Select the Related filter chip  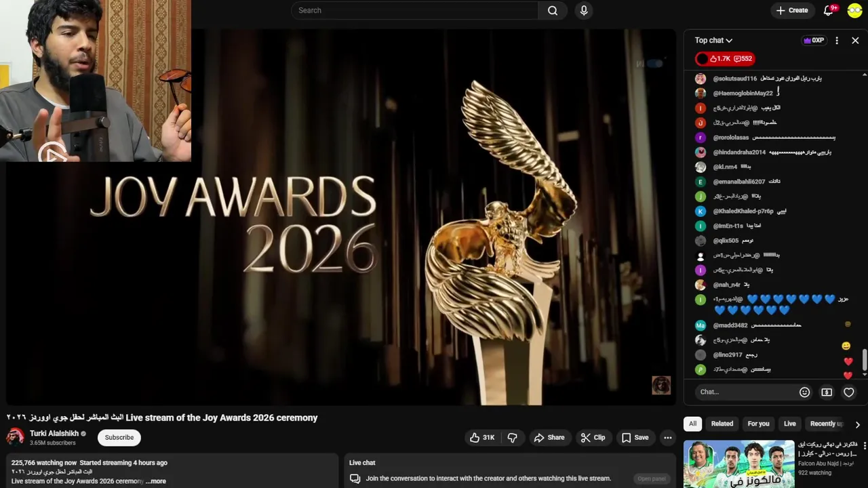[722, 424]
